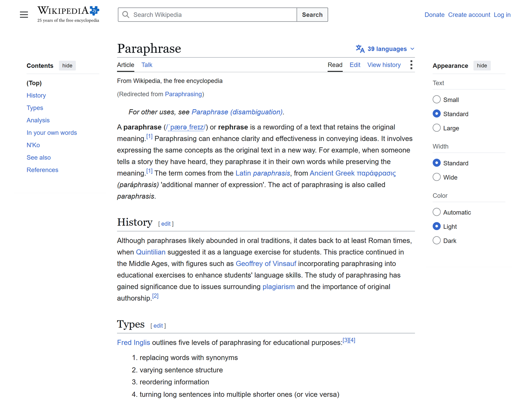Select the Read tab
Image resolution: width=532 pixels, height=399 pixels.
point(335,65)
